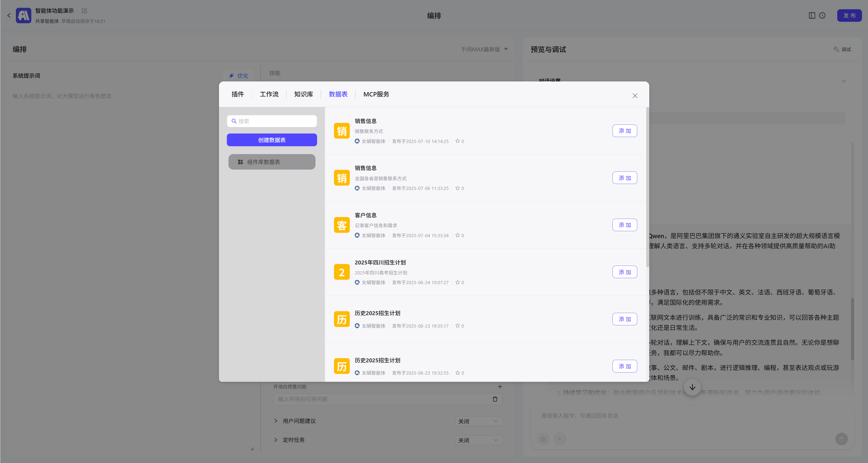Add 历史2025招生计划 published 19:35:17
The image size is (868, 463).
point(625,319)
